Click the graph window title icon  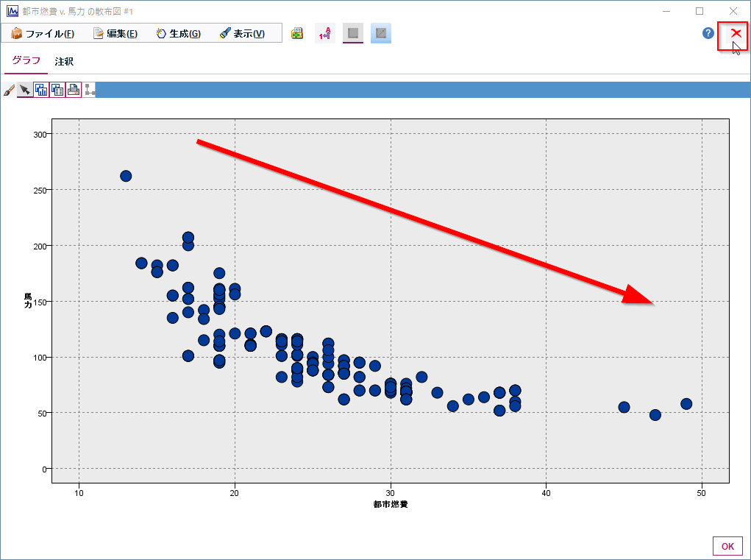12,11
